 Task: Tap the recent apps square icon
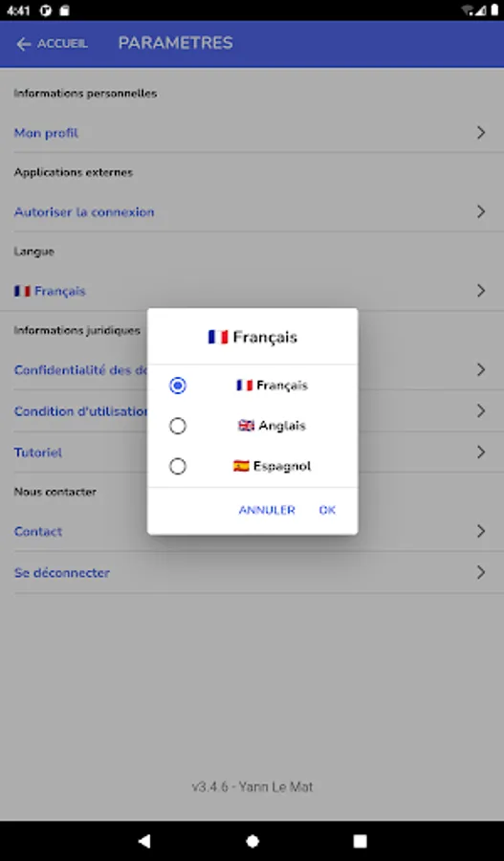coord(360,841)
